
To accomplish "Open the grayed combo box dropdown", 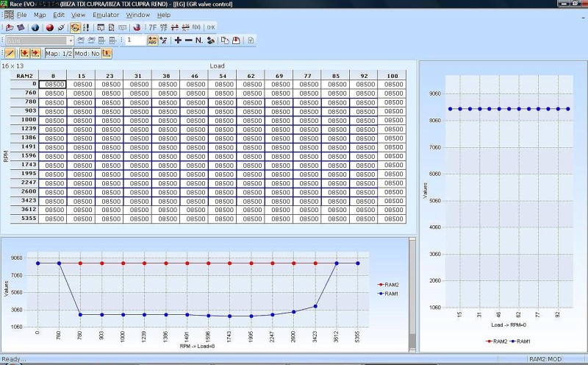I will [x=71, y=40].
